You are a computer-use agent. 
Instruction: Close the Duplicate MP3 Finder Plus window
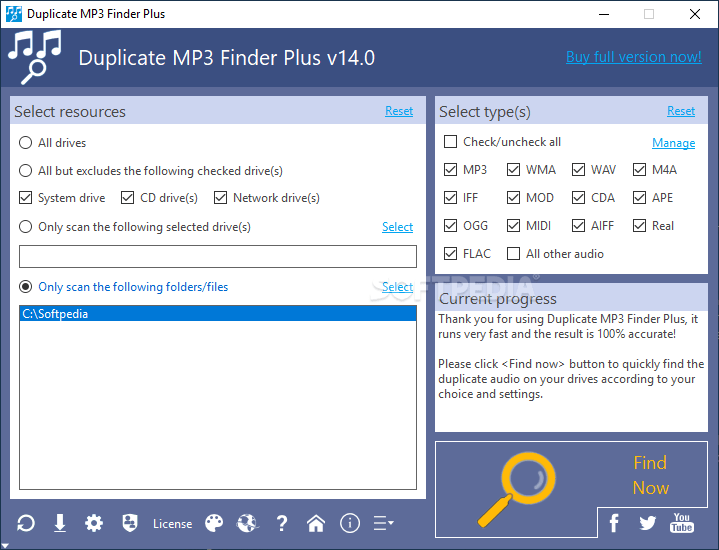[695, 14]
